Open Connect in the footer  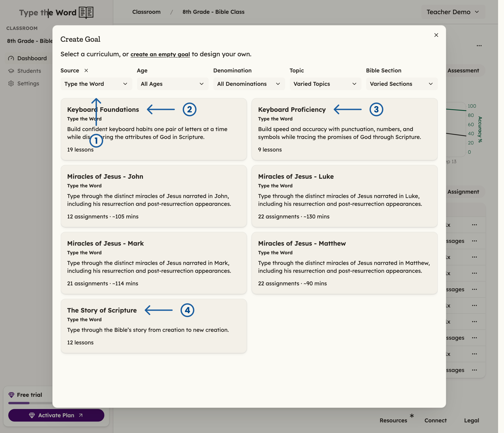[435, 420]
